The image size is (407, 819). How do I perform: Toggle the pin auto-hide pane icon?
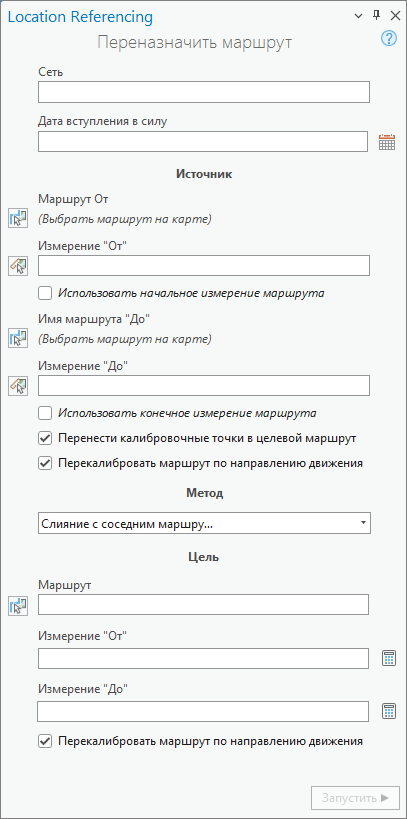pyautogui.click(x=376, y=16)
